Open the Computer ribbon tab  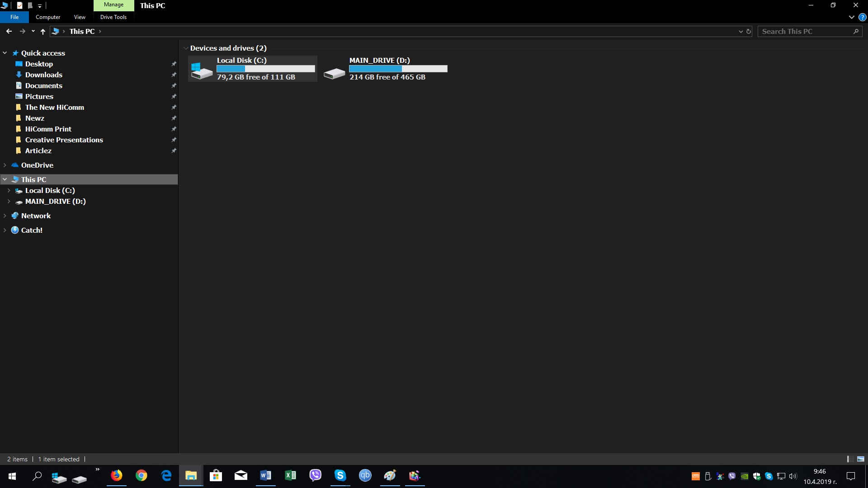[x=48, y=17]
